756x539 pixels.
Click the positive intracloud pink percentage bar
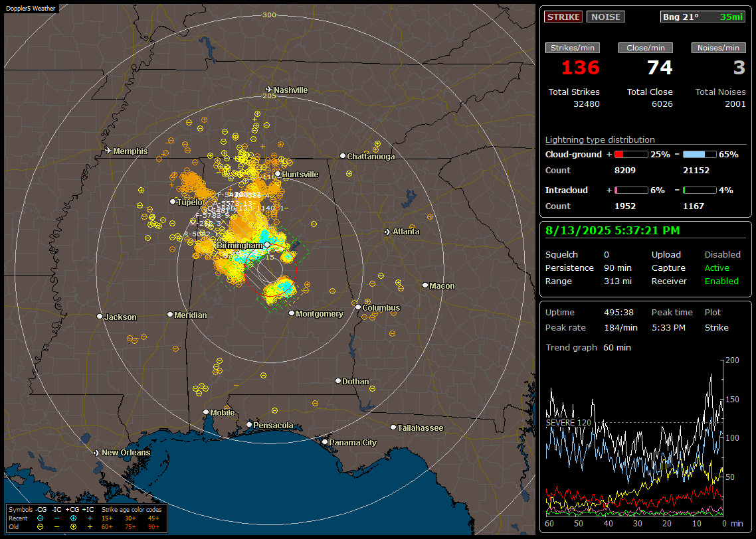(x=631, y=191)
